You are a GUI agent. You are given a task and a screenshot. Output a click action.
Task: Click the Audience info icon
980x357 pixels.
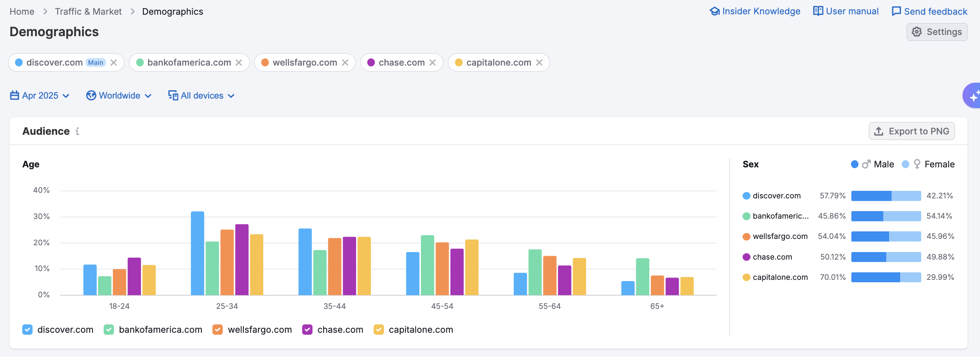77,131
